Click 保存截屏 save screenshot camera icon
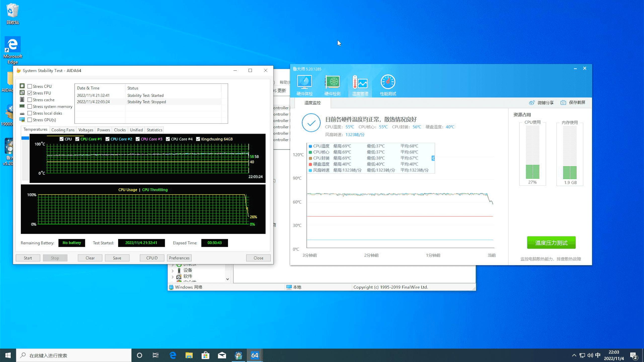Viewport: 644px width, 362px height. (563, 103)
